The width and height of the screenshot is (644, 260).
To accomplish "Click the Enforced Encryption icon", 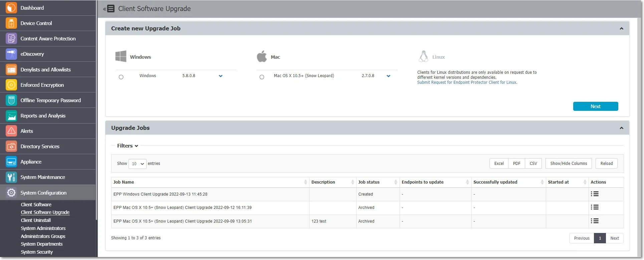I will [11, 85].
